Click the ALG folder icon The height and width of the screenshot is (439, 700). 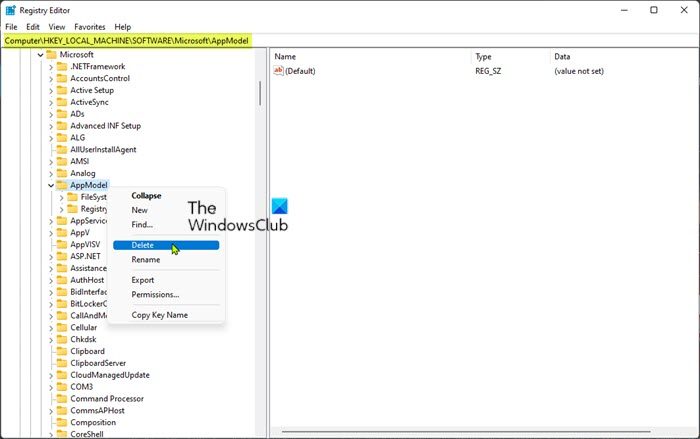click(x=62, y=138)
